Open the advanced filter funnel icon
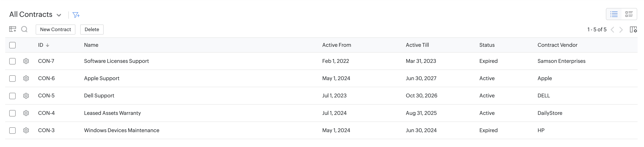 point(76,15)
